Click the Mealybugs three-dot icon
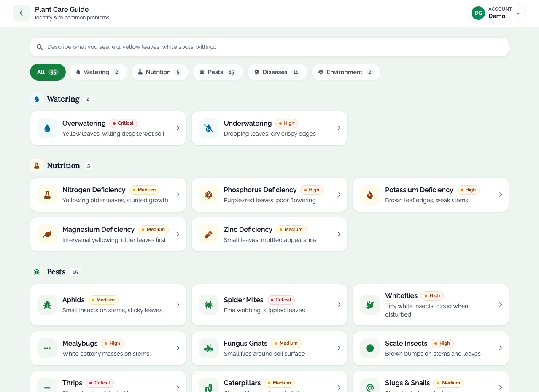This screenshot has height=392, width=539. tap(47, 348)
